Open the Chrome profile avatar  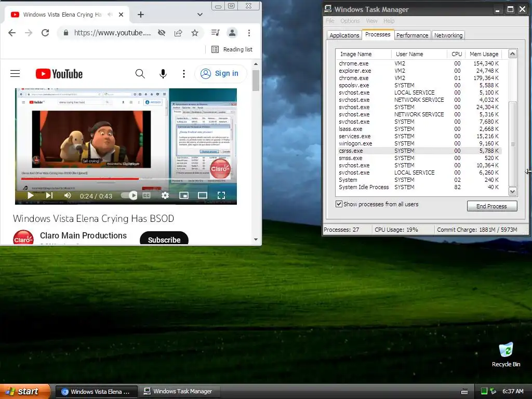pos(232,33)
